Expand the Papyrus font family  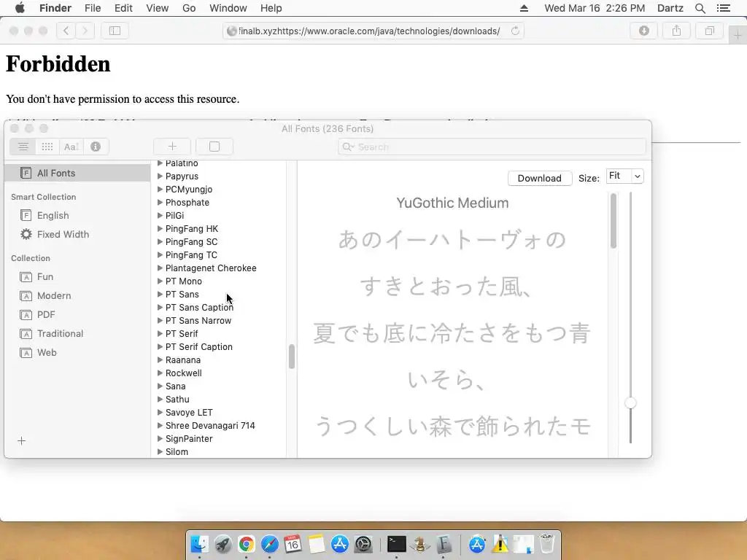(x=160, y=176)
